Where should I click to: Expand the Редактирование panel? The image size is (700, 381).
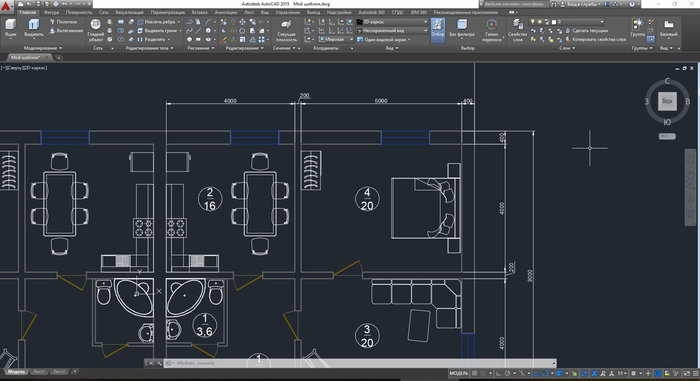coord(244,48)
